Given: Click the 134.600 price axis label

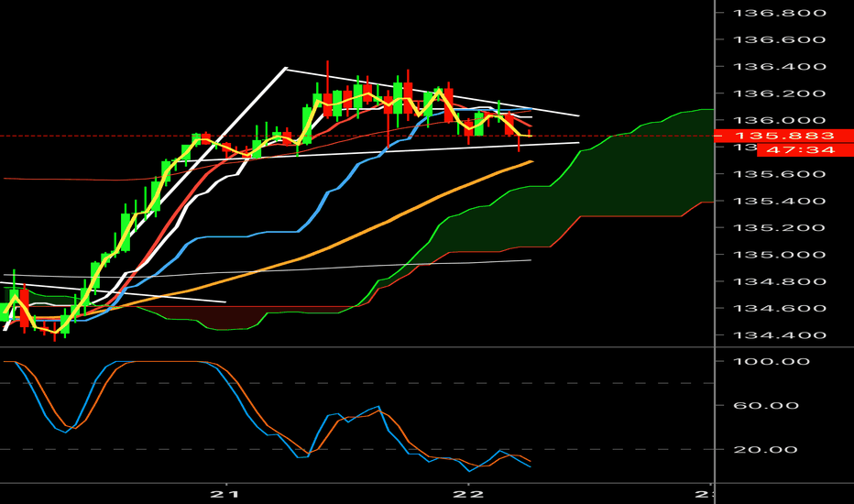Looking at the screenshot, I should tap(780, 309).
